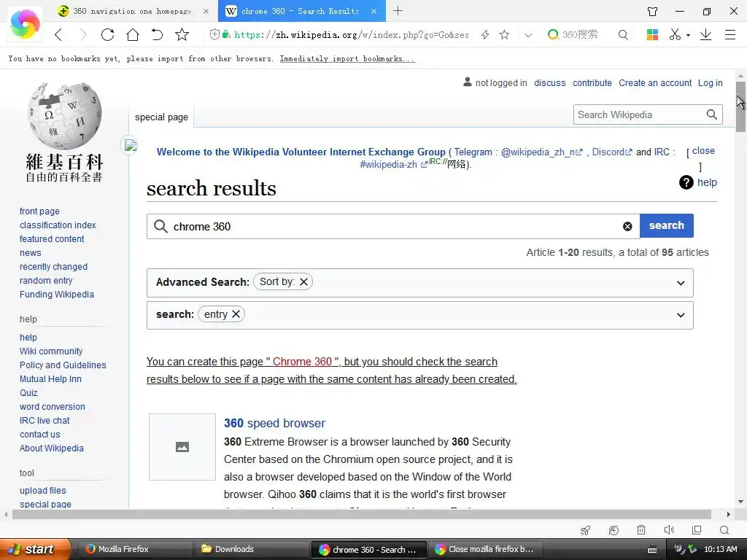Click the help question mark icon
This screenshot has width=747, height=560.
pyautogui.click(x=686, y=182)
